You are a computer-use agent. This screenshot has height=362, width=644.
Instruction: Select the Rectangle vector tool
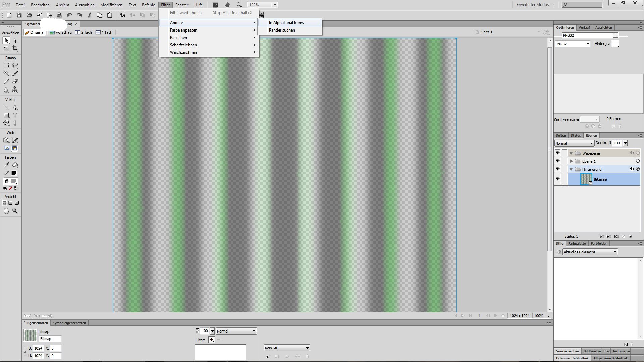(6, 115)
